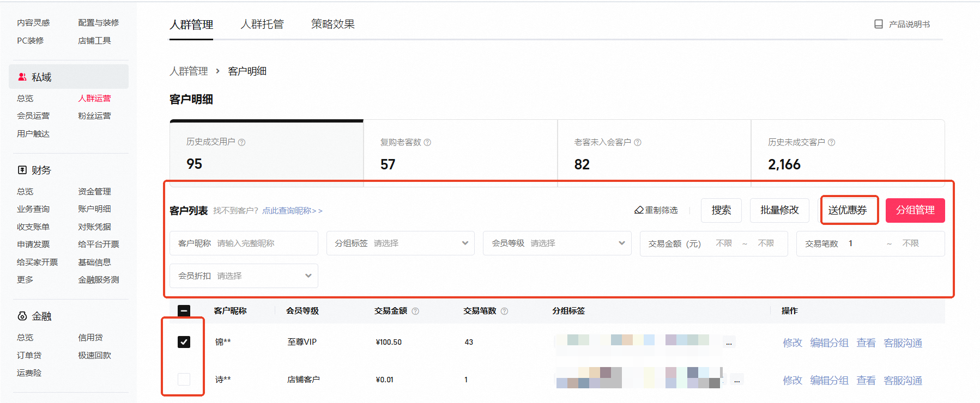Open 人群运营 in sidebar
Image resolution: width=980 pixels, height=403 pixels.
coord(94,98)
